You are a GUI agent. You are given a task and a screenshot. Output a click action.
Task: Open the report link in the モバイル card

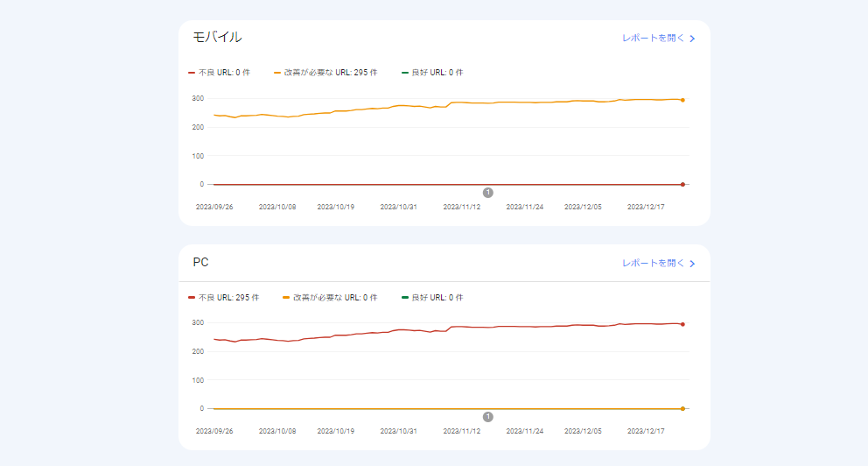[x=658, y=39]
